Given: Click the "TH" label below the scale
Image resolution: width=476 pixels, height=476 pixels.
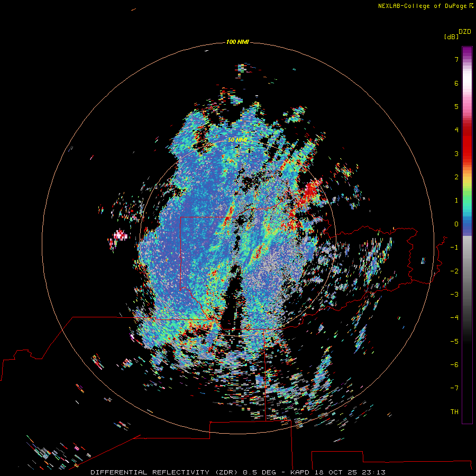Looking at the screenshot, I should (x=454, y=412).
